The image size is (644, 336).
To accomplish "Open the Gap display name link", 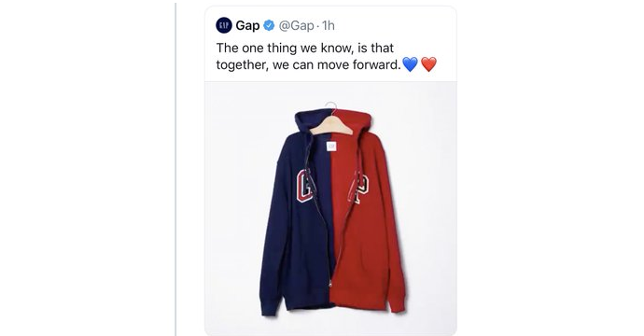I will pos(247,25).
